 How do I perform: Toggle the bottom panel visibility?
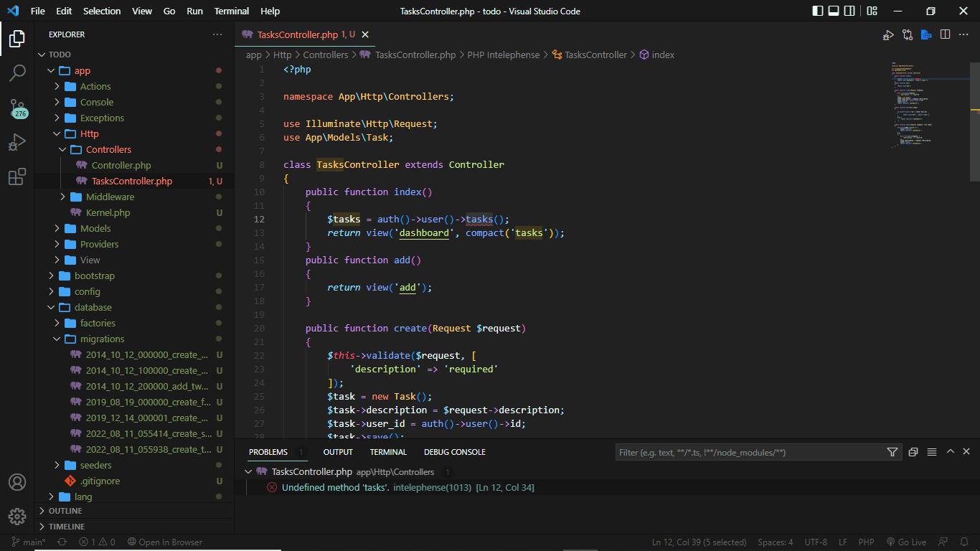tap(834, 11)
